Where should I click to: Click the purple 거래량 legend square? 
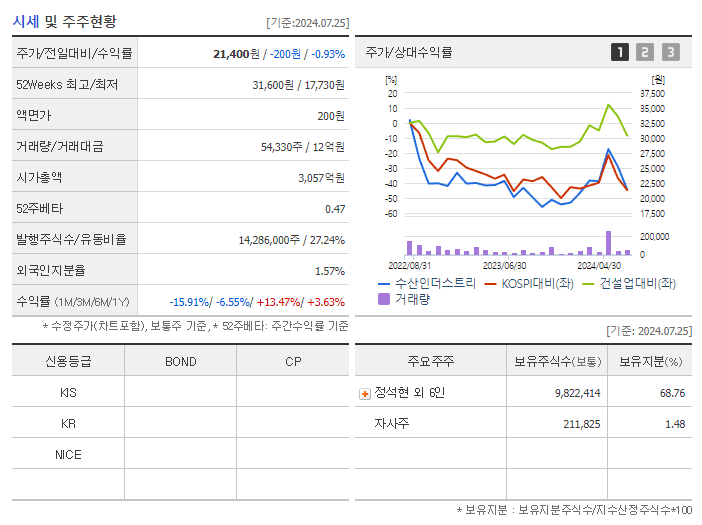tap(384, 299)
